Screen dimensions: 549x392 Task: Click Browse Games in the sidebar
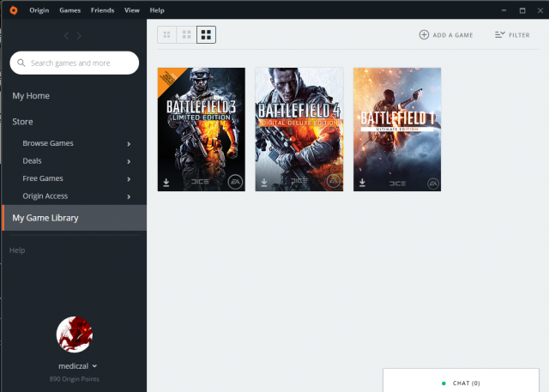coord(48,143)
